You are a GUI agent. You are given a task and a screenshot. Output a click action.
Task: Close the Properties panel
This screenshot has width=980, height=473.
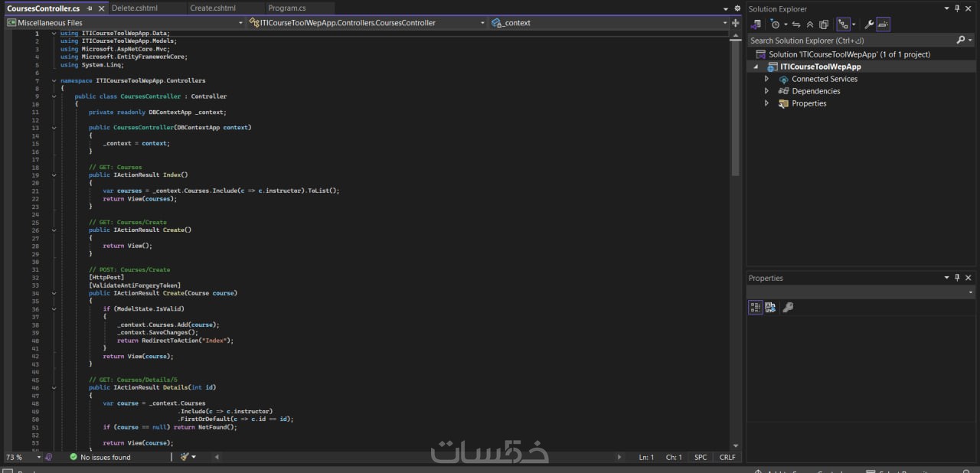(969, 278)
